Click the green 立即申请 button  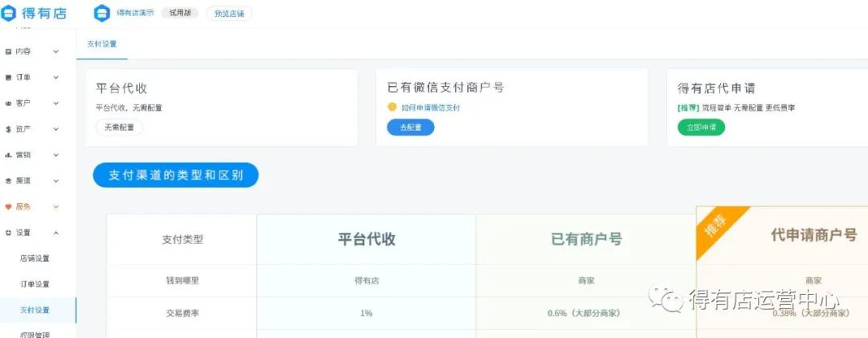click(x=702, y=127)
